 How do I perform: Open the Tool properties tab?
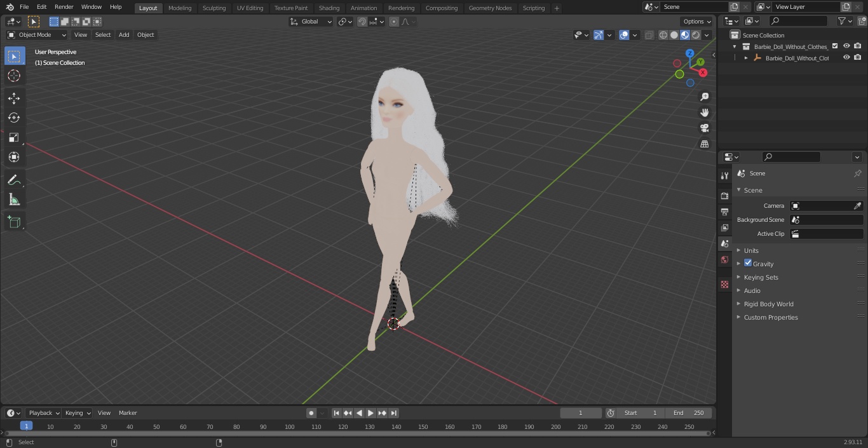click(724, 175)
